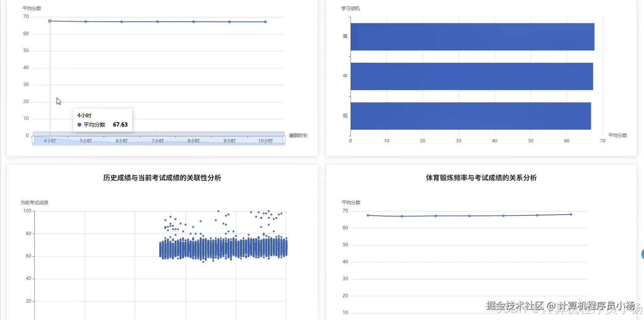This screenshot has height=320, width=644.
Task: Click the 睡眠时长 axis title
Action: point(298,135)
